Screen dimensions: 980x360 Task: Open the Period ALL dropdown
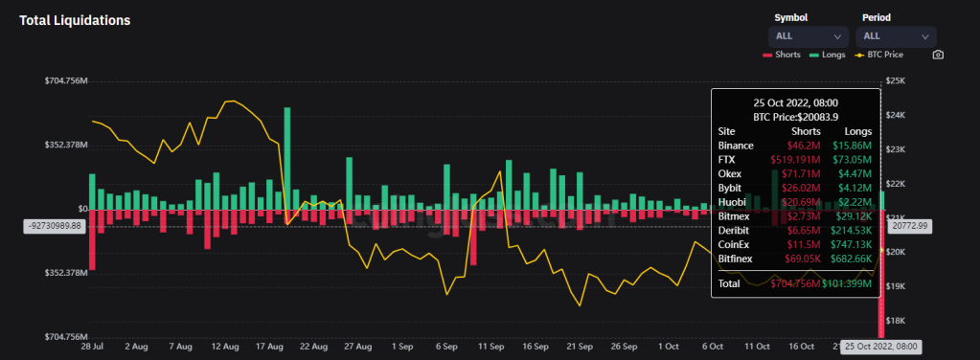897,36
